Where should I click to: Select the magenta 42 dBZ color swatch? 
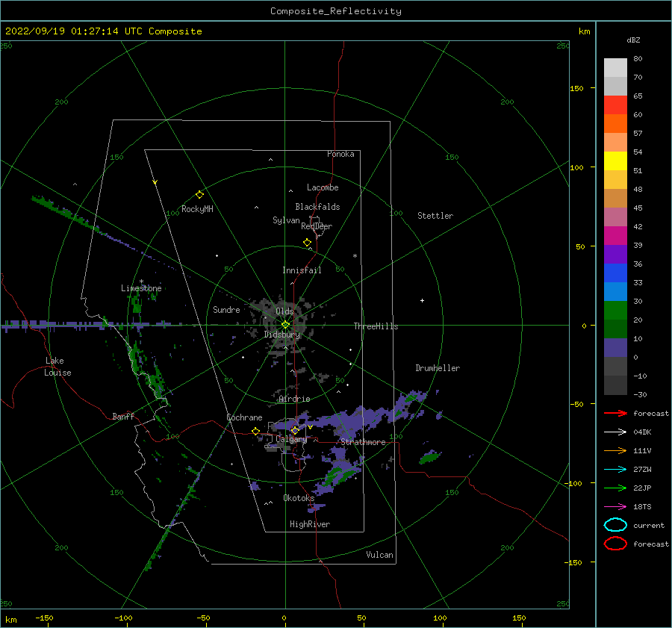(615, 236)
